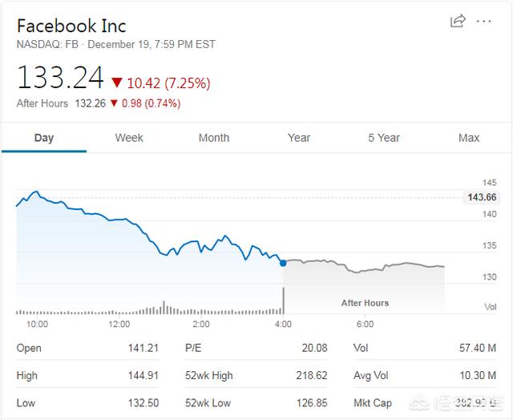Open the three-dot more options menu
This screenshot has width=513, height=420.
coord(483,22)
